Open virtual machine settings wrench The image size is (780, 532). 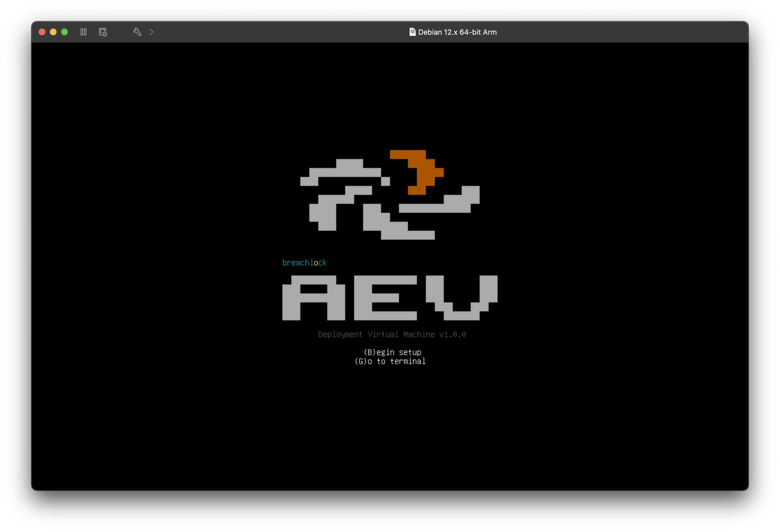pos(137,32)
